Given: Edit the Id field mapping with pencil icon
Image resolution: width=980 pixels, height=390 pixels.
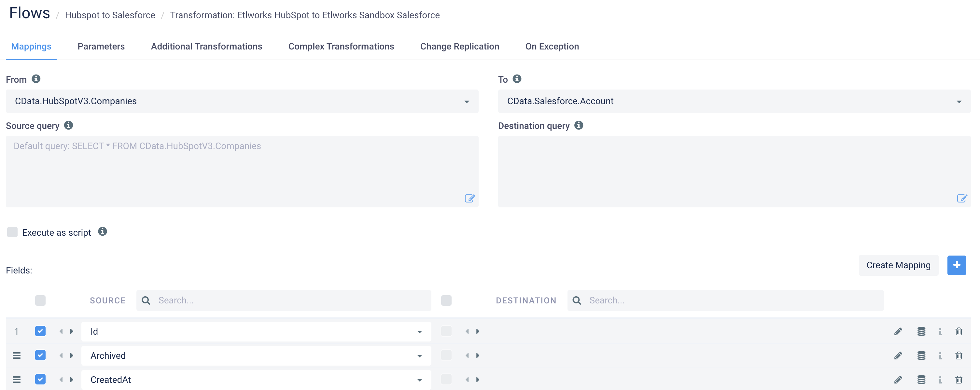Looking at the screenshot, I should [898, 331].
